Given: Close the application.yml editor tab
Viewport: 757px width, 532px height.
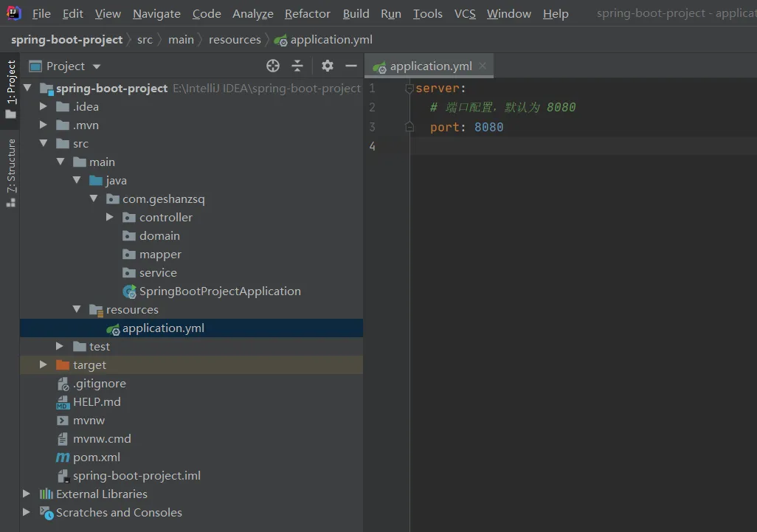Looking at the screenshot, I should tap(483, 66).
